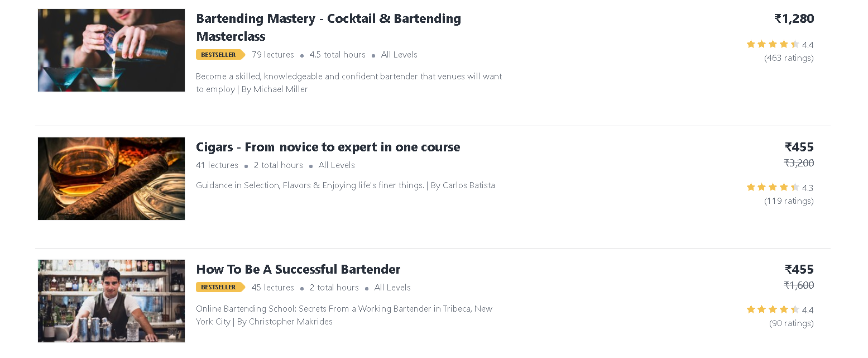Viewport: 868px width, 358px height.
Task: Click description mentioning Christopher Makrides
Action: (x=344, y=315)
